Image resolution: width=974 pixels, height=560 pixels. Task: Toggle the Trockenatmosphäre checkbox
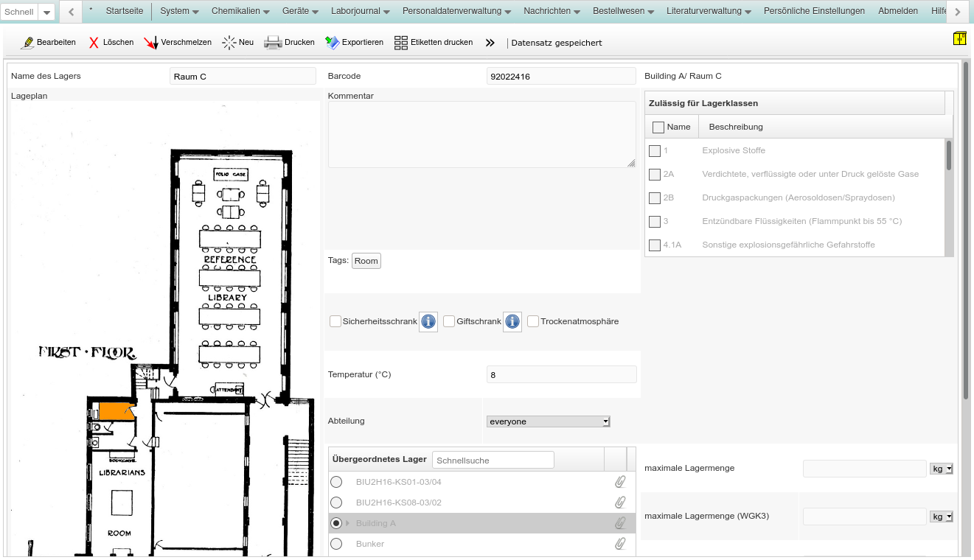click(533, 321)
